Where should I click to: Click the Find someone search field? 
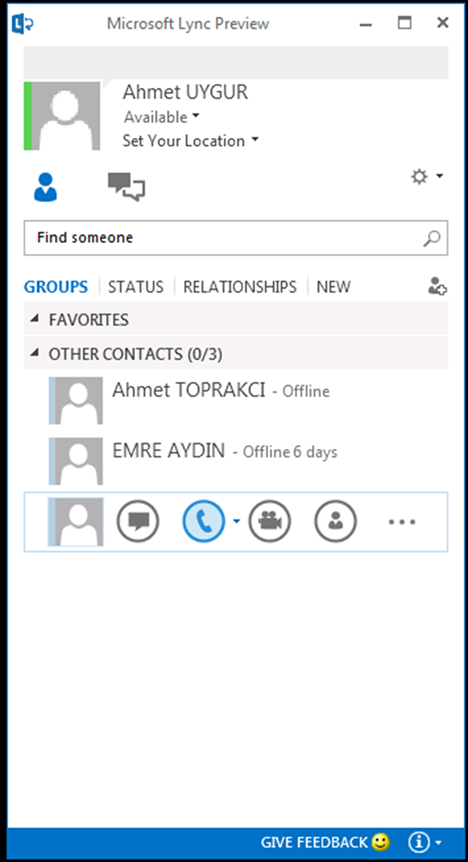point(235,238)
